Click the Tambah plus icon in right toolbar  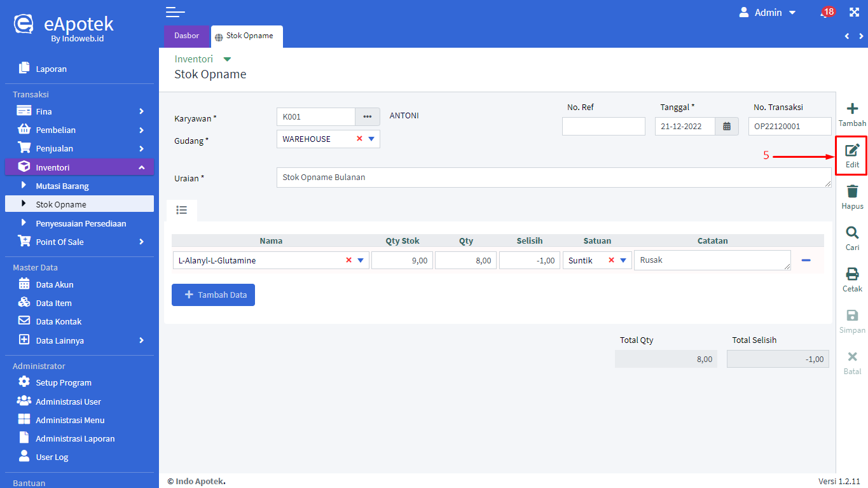point(852,109)
